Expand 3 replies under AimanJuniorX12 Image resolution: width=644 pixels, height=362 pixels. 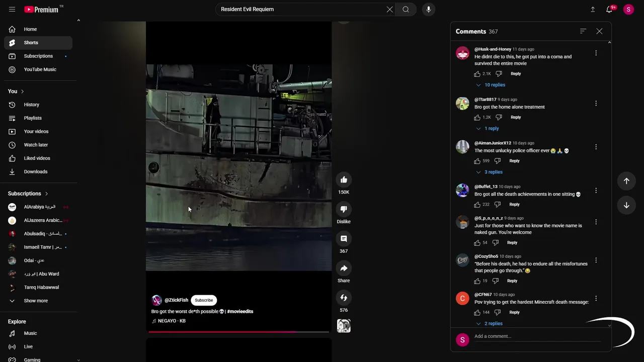[x=489, y=172]
